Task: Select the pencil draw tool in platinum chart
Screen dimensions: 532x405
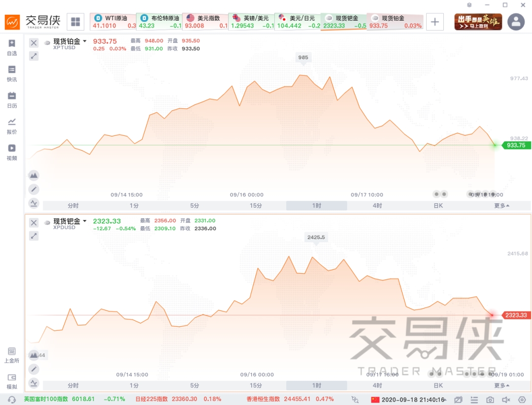Action: pyautogui.click(x=33, y=189)
